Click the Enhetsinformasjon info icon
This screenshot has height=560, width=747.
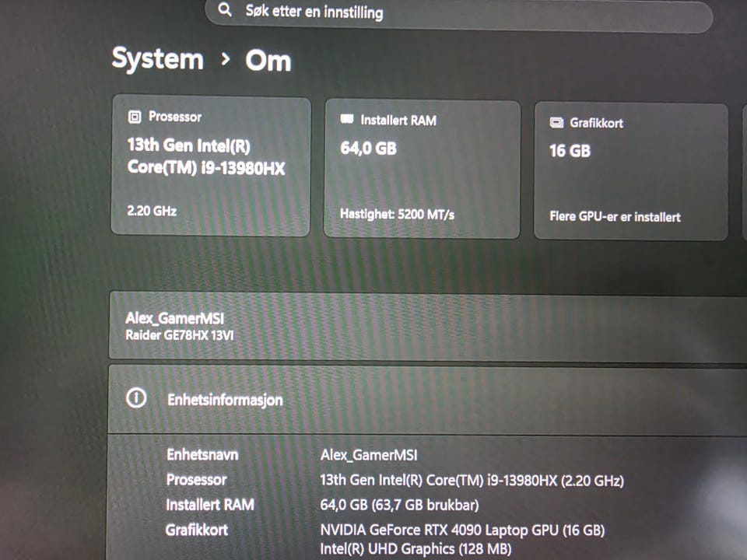pos(136,397)
